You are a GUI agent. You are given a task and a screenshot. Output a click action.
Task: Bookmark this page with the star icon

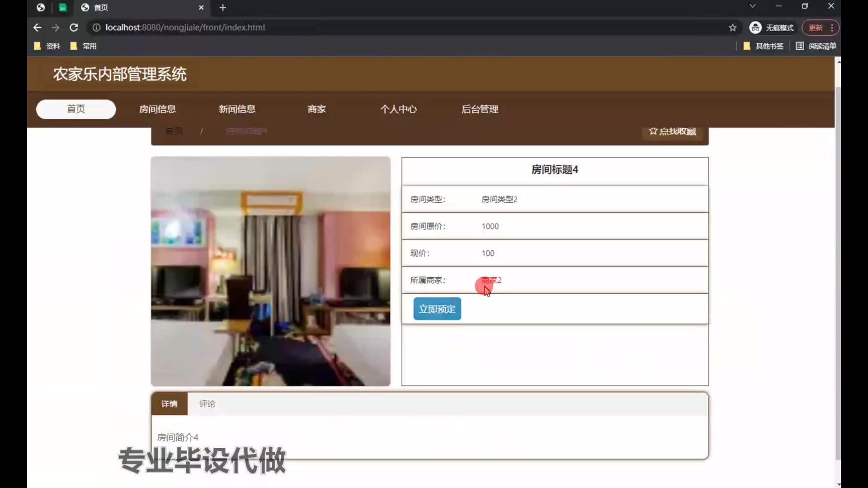tap(732, 28)
